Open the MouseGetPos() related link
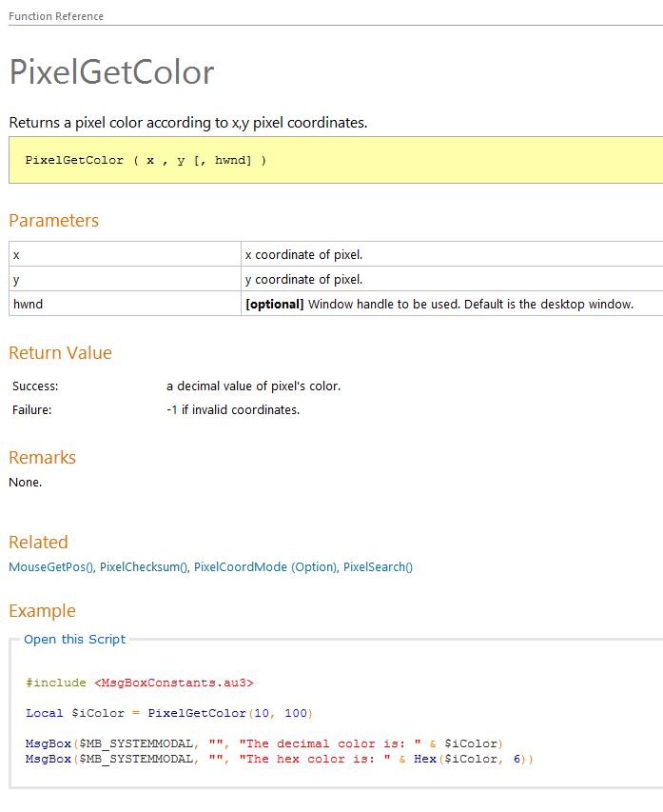Screen dimensions: 663x812 coord(50,566)
